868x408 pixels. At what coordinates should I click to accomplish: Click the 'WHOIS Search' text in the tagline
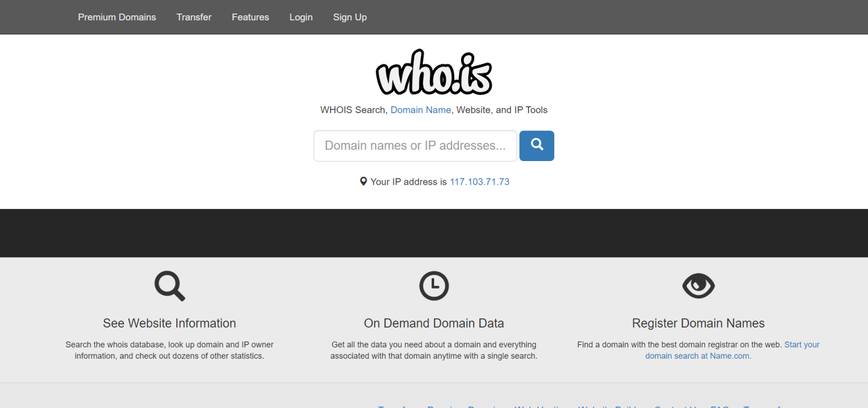click(x=353, y=110)
